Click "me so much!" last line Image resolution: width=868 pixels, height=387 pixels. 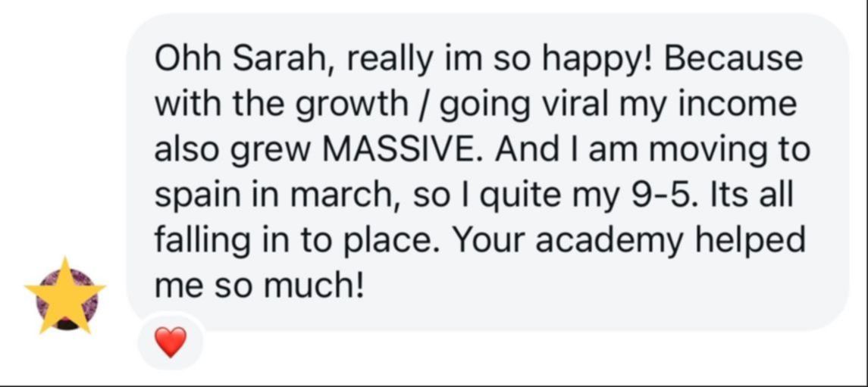259,286
